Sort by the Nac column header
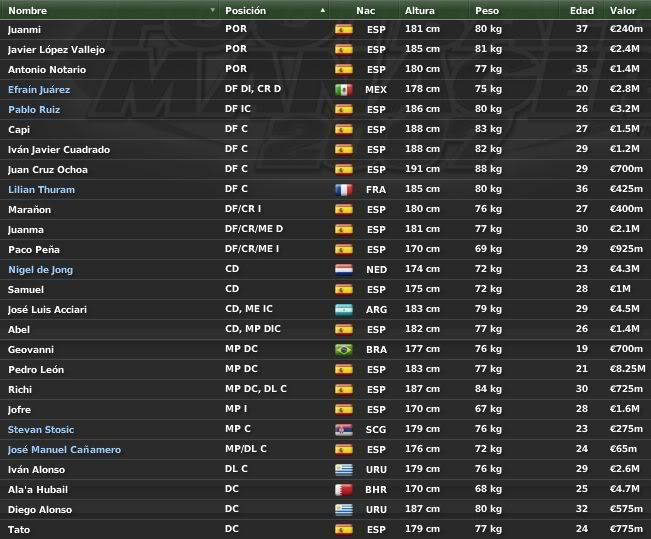The image size is (651, 539). 365,10
